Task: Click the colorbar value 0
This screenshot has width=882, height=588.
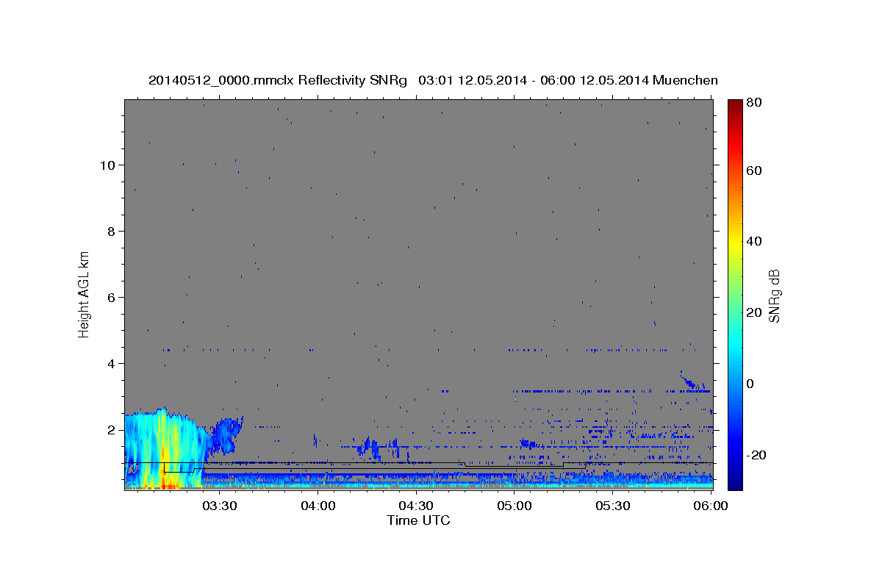Action: [x=750, y=384]
